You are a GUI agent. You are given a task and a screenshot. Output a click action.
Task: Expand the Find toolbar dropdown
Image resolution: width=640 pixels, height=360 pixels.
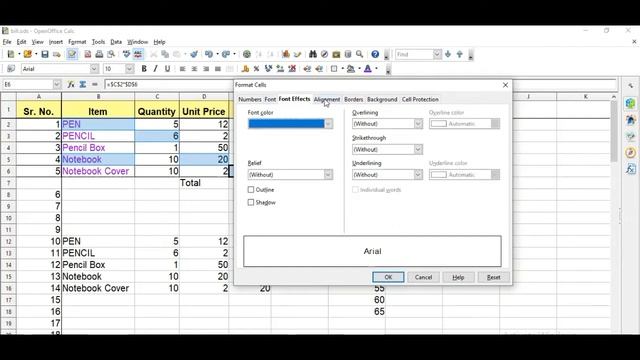[x=437, y=54]
